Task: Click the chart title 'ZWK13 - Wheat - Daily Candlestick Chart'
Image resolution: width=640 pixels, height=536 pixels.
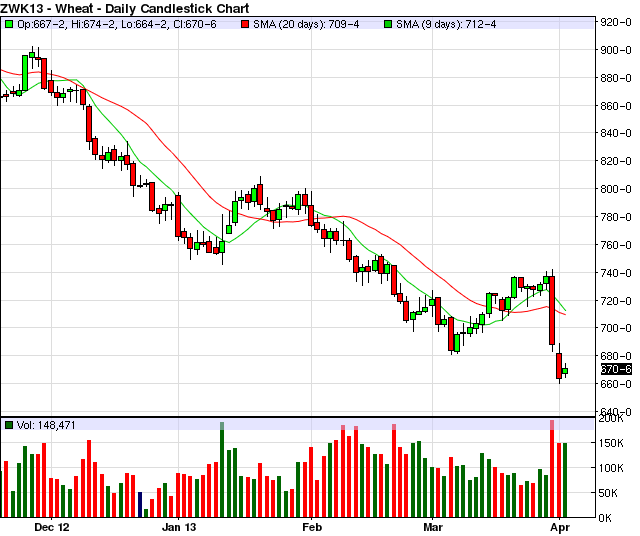Action: click(x=125, y=8)
